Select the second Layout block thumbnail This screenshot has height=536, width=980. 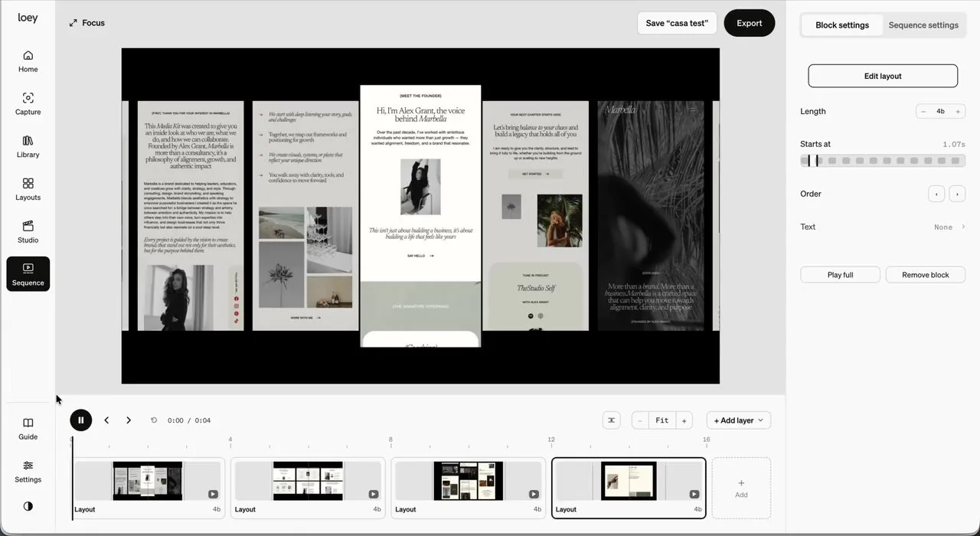(308, 481)
